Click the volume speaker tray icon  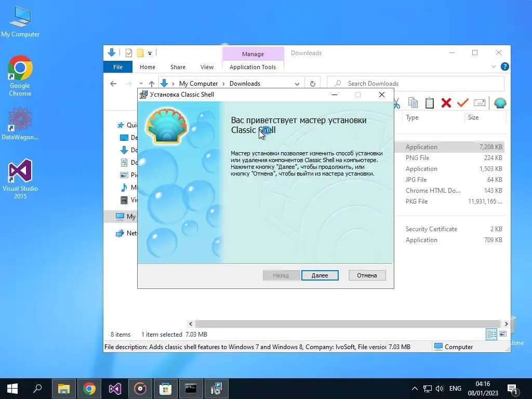[440, 389]
